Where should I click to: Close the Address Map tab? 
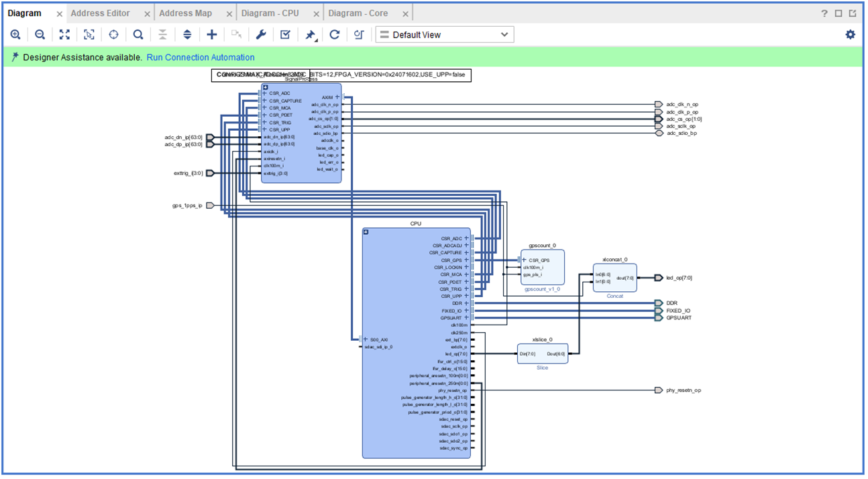tap(229, 14)
